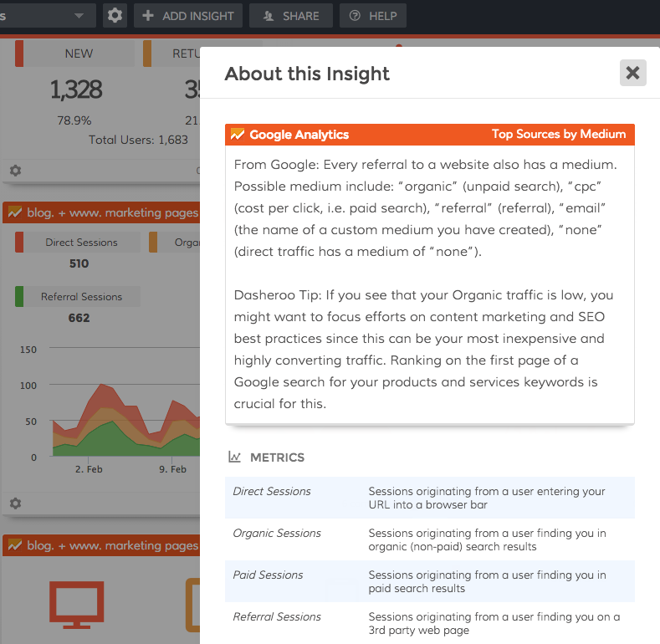Click the orange swatch beside RETU legend

coord(147,54)
